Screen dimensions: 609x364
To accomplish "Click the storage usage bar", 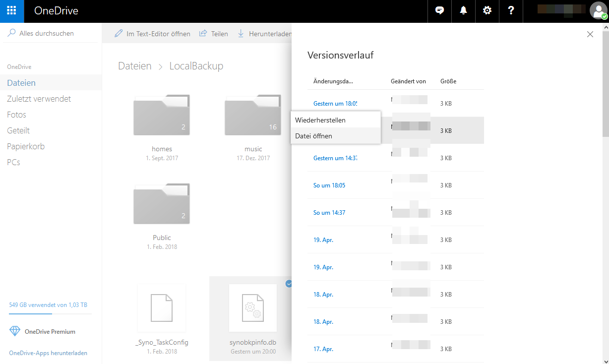I will pyautogui.click(x=50, y=313).
